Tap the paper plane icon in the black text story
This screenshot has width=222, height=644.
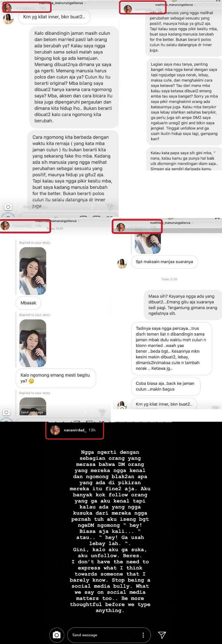(162, 635)
